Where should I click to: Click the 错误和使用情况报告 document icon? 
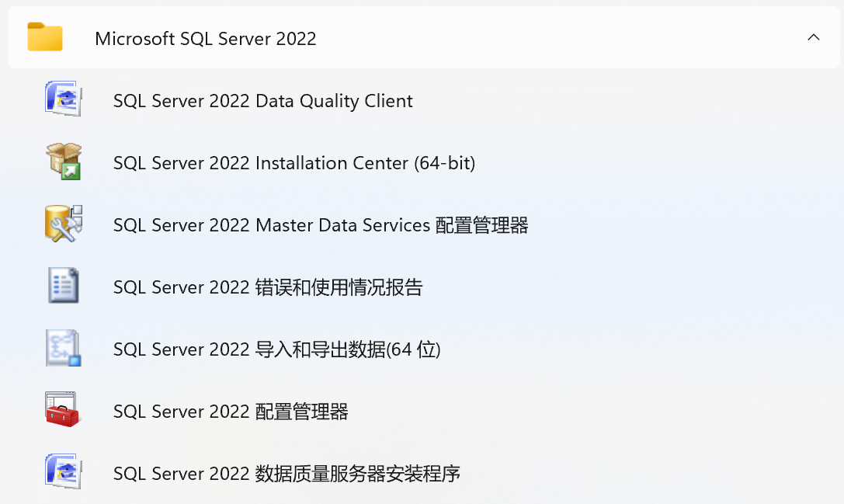(x=63, y=286)
